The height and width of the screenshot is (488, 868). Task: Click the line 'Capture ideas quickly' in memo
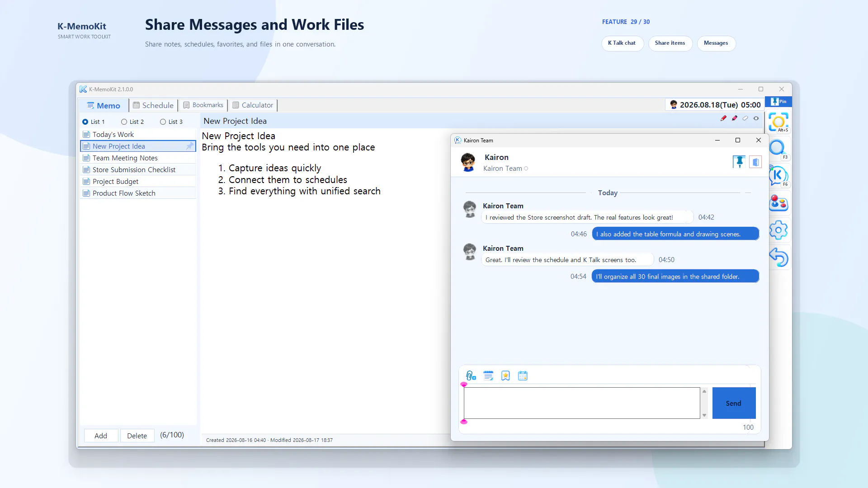coord(275,168)
